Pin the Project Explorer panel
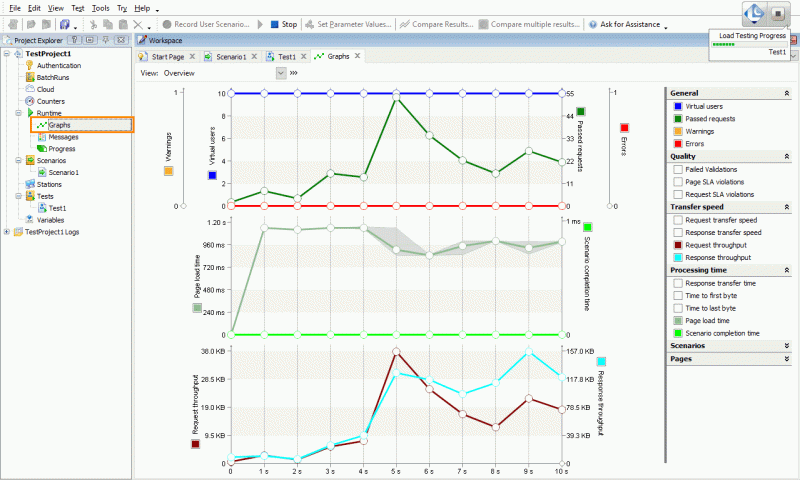This screenshot has height=480, width=800. coord(106,40)
